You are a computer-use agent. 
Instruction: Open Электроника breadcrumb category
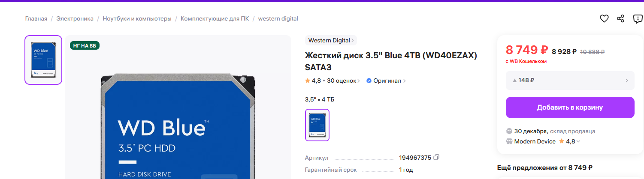tap(75, 19)
